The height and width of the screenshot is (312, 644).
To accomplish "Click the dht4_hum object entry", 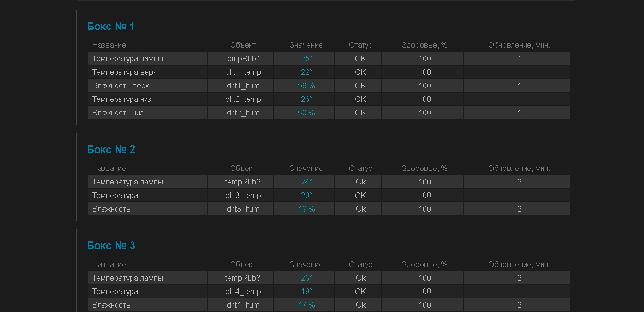I will tap(243, 305).
